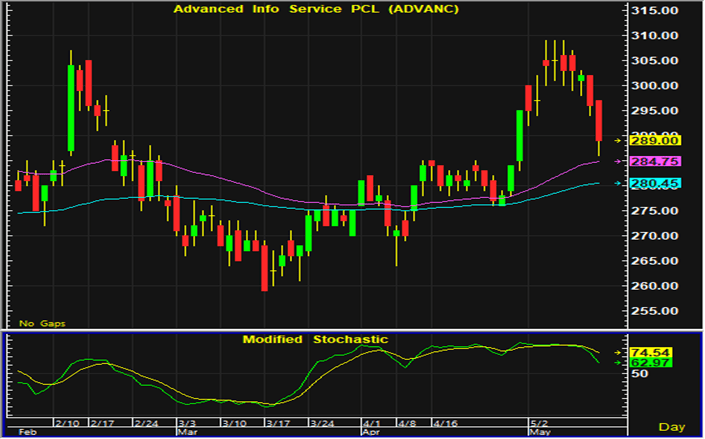Click the Apr month marker on the axis
This screenshot has width=705, height=439.
pos(369,433)
